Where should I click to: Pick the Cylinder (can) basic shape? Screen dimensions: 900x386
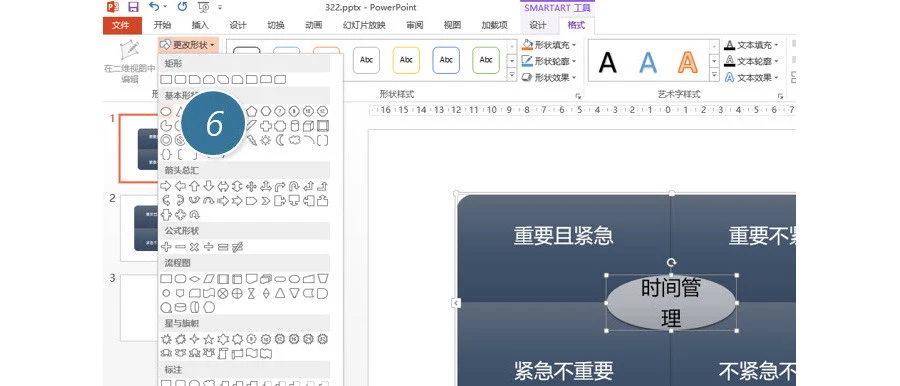pos(294,126)
